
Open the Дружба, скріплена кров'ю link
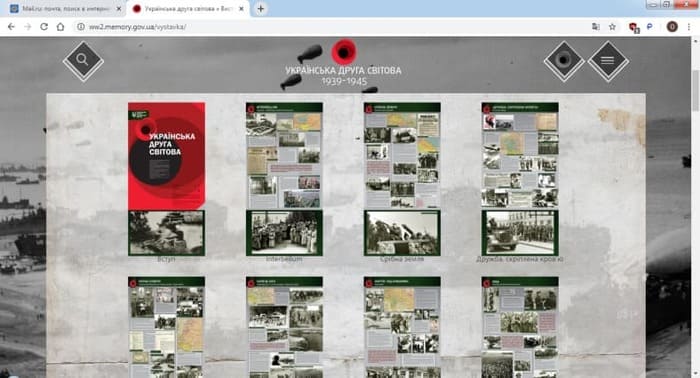(520, 259)
